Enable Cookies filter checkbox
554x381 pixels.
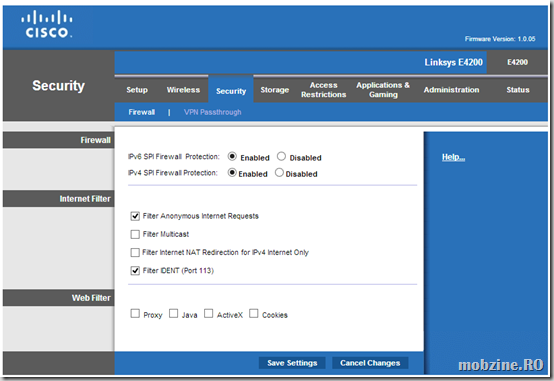pyautogui.click(x=254, y=313)
